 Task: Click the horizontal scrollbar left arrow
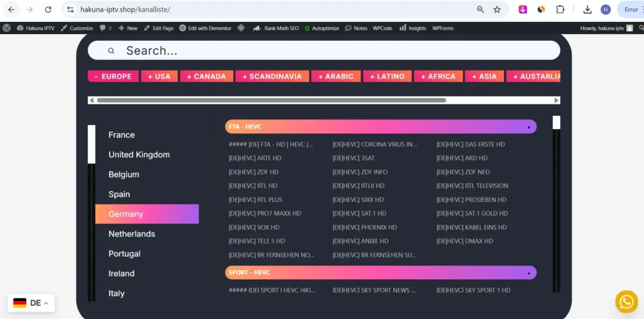tap(92, 100)
